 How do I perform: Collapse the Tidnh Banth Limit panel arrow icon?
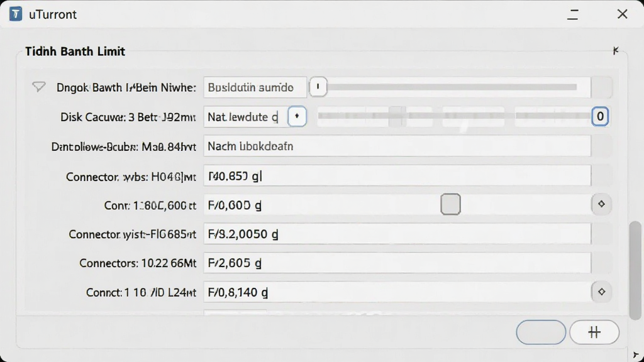pos(615,50)
